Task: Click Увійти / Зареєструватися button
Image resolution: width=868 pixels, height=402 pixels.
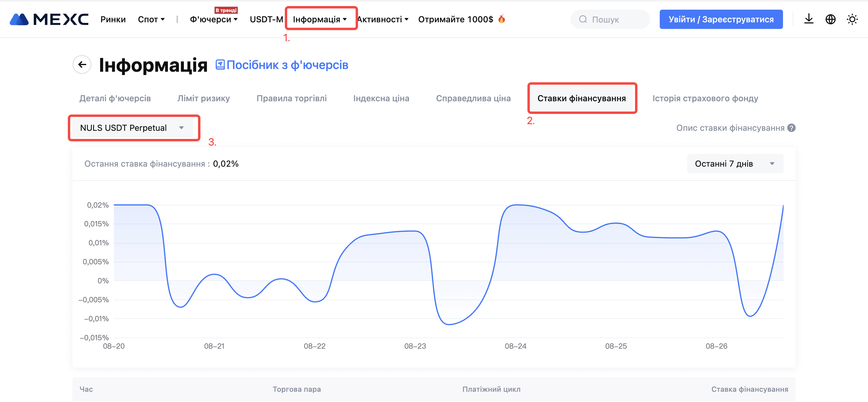Action: [721, 19]
